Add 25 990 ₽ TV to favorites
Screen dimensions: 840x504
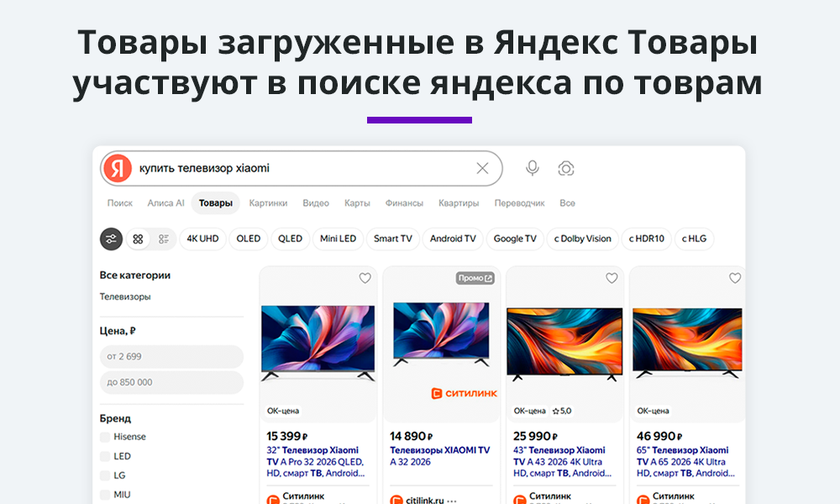[612, 278]
